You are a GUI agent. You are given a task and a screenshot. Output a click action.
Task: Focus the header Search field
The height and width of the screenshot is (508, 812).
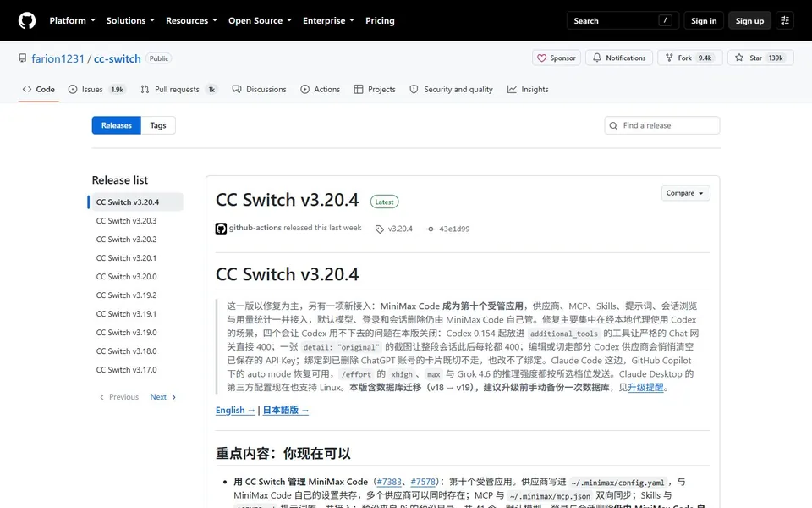tap(623, 20)
